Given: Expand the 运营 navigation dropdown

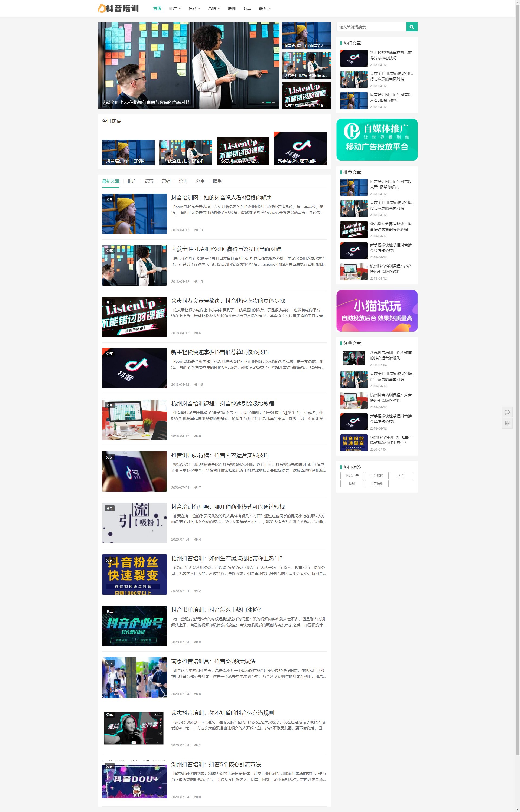Looking at the screenshot, I should 194,8.
